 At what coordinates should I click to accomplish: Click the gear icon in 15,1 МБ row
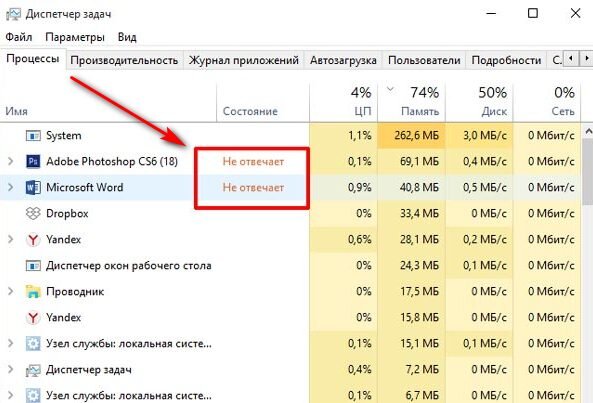(x=33, y=343)
